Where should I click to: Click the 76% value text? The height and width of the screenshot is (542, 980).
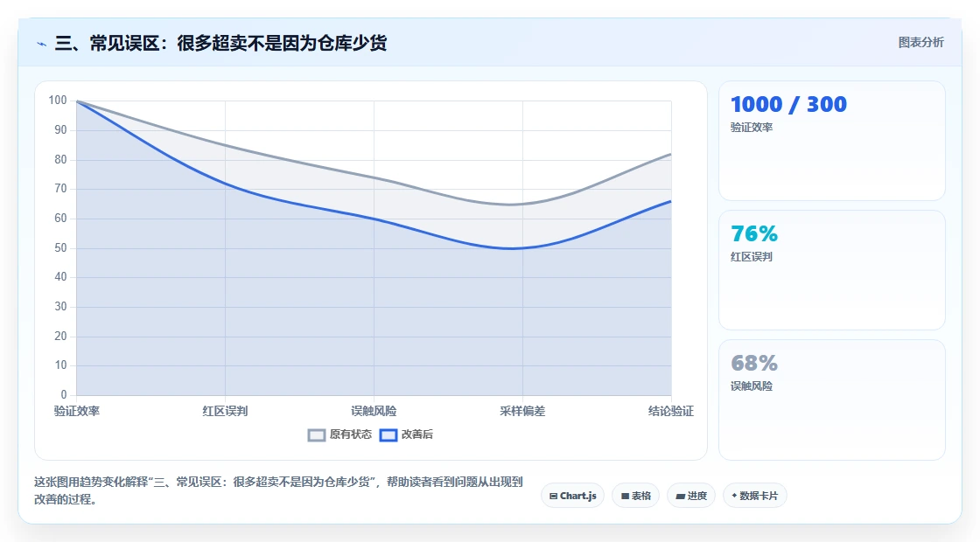tap(754, 233)
